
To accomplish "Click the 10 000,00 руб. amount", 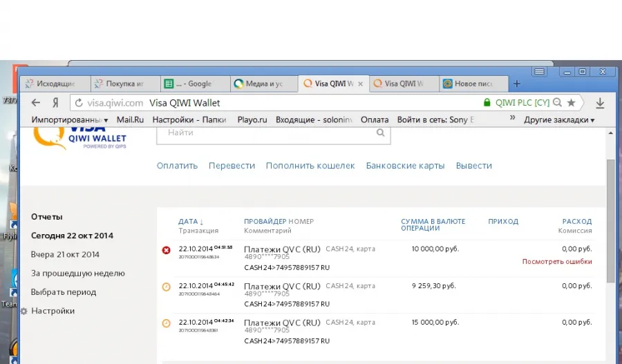I will [435, 249].
